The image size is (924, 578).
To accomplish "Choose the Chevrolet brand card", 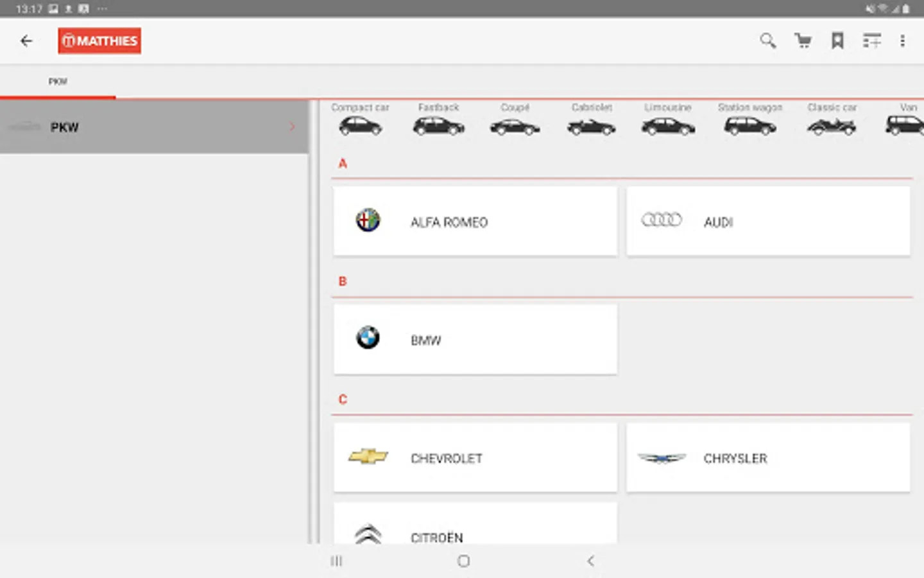I will 475,458.
